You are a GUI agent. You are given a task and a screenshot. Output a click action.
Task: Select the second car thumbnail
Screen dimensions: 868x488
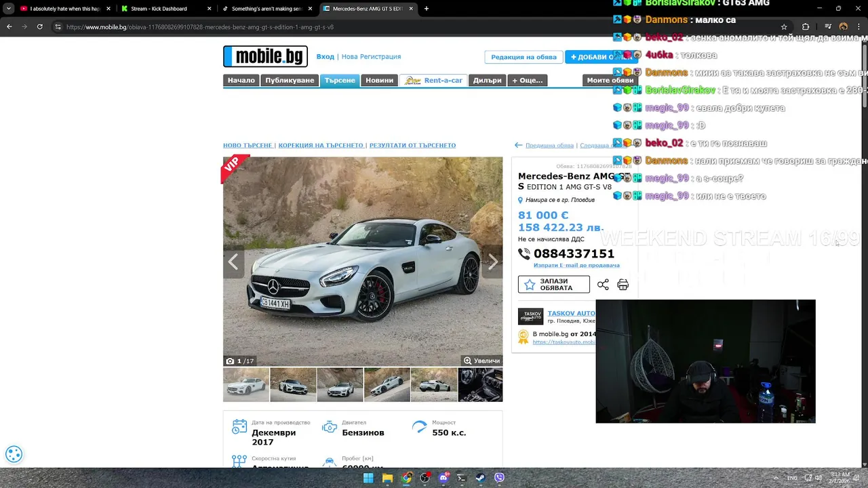pyautogui.click(x=293, y=385)
